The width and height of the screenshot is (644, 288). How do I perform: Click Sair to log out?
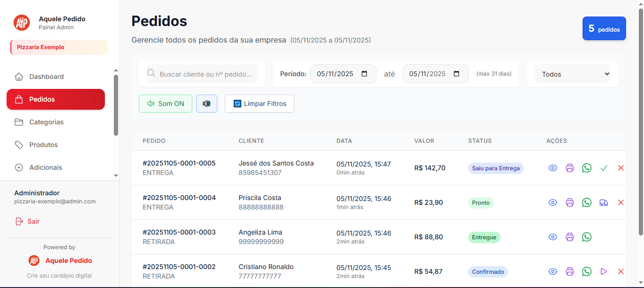click(x=32, y=221)
